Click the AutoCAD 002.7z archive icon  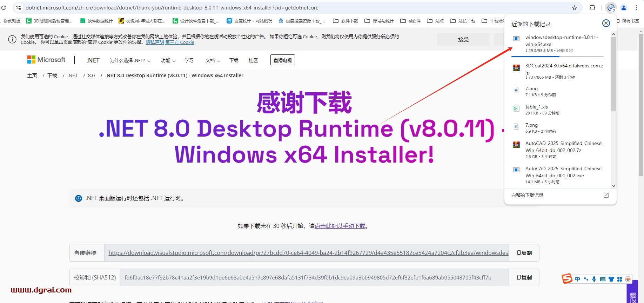[x=516, y=144]
